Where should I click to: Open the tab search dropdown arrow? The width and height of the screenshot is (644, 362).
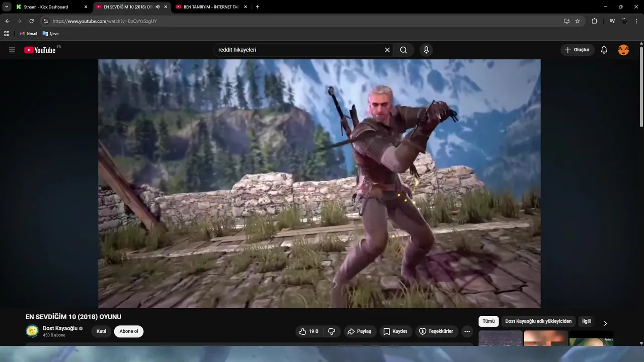coord(7,7)
